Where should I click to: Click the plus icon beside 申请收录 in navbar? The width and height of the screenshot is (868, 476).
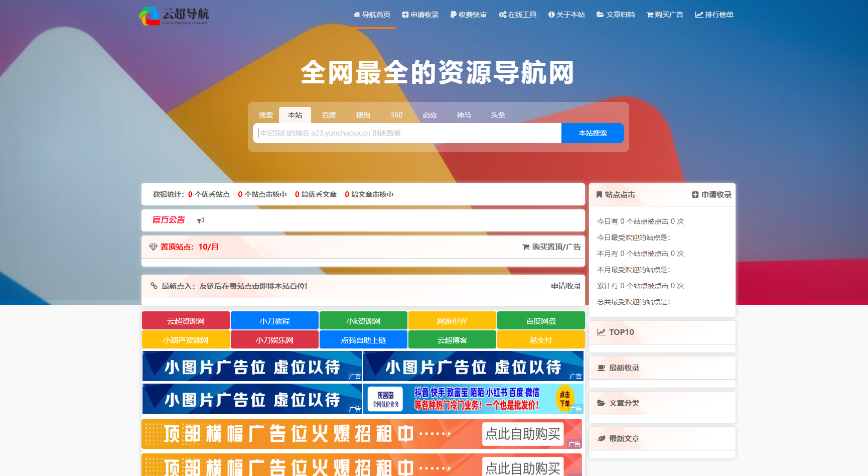coord(404,15)
